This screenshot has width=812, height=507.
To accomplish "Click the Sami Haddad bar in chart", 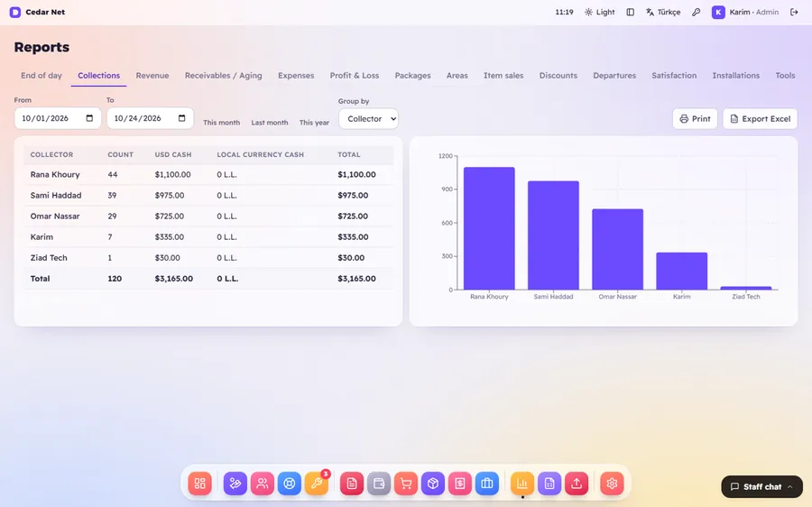I will pos(553,235).
